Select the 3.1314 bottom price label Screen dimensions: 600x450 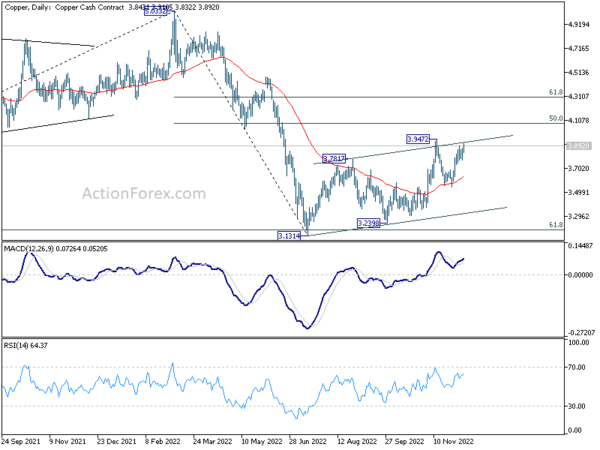pos(289,236)
